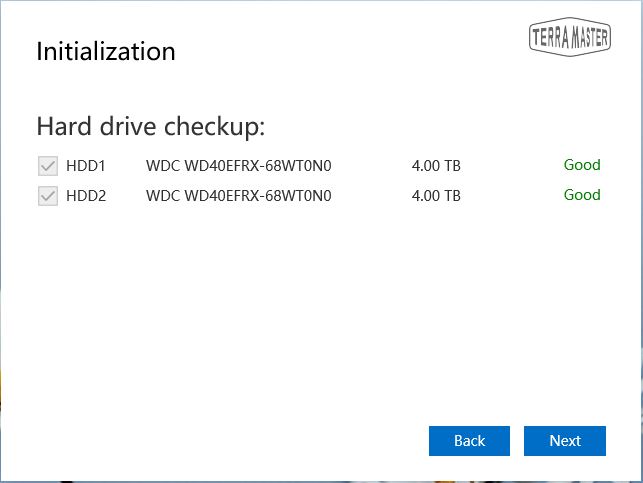Uncheck the HDD1 checkbox
This screenshot has height=483, width=643.
47,166
